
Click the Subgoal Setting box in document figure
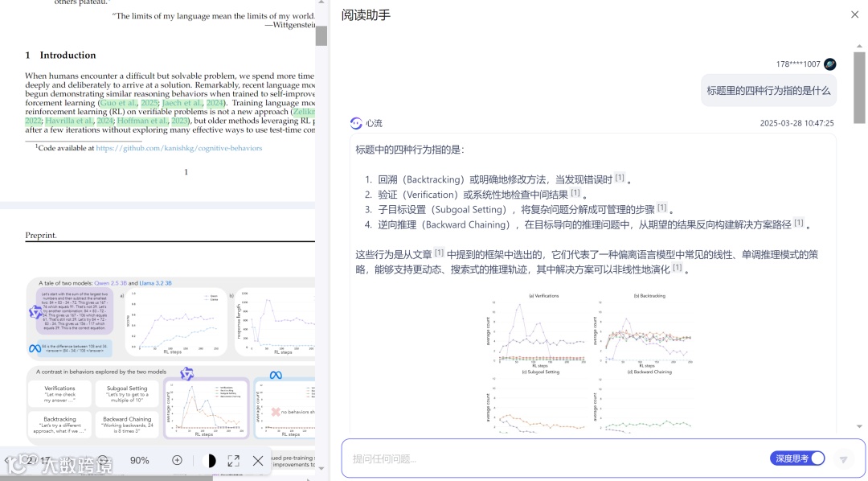(x=127, y=394)
